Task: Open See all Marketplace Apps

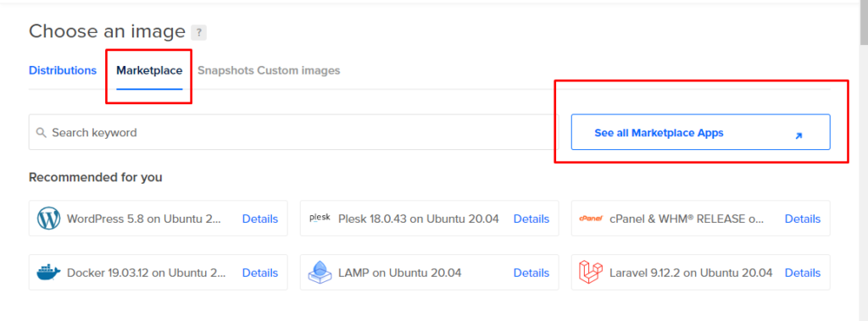Action: 700,132
